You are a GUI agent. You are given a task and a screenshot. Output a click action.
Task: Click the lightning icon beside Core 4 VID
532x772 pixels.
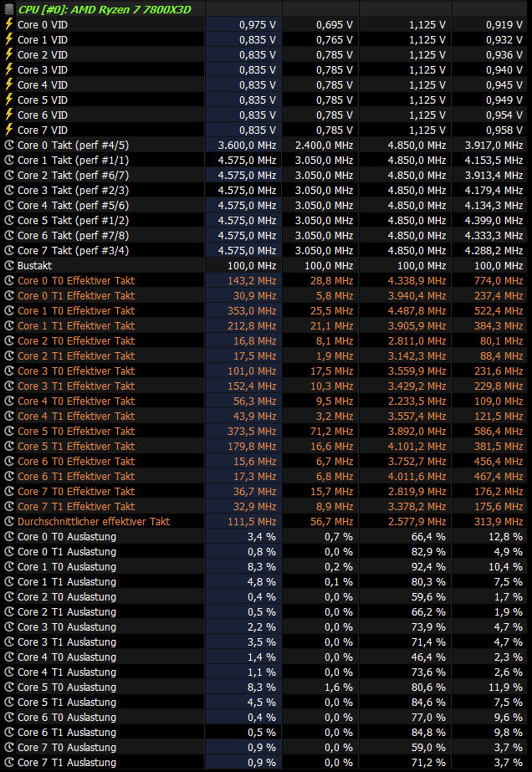[x=8, y=84]
